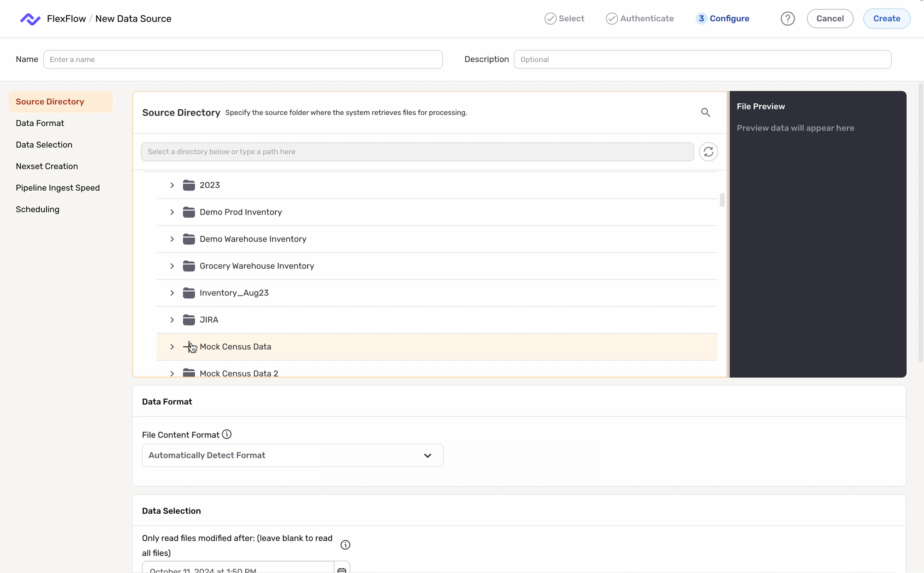Expand the Mock Census Data folder
924x573 pixels.
pos(172,346)
